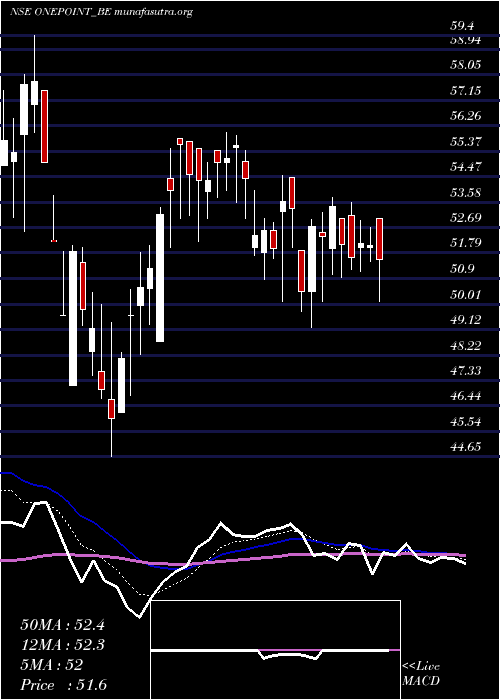Click the 47.33 price axis label

466,371
